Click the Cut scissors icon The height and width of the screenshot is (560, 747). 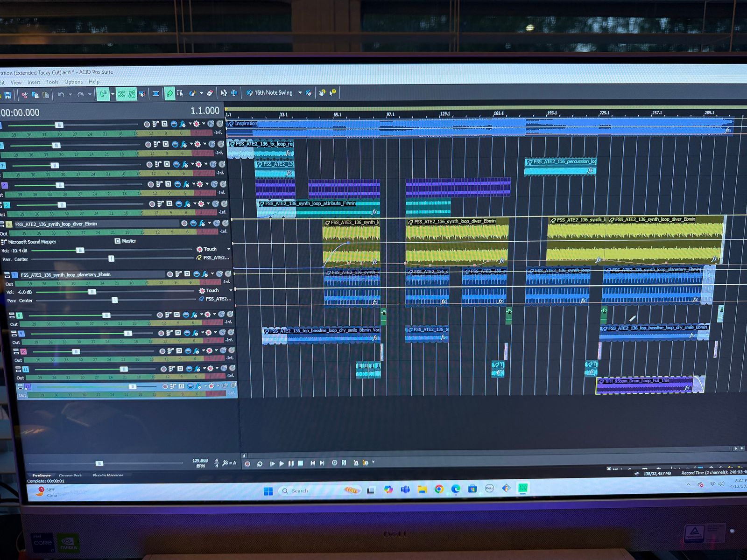[x=24, y=95]
